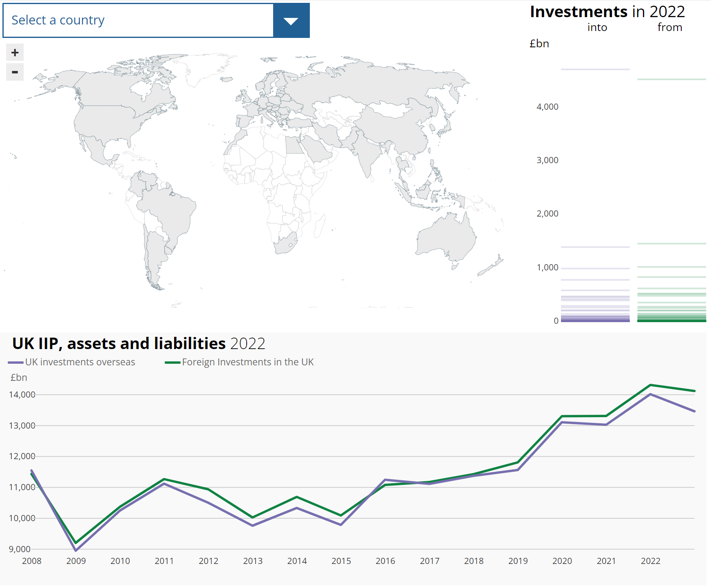The width and height of the screenshot is (711, 588).
Task: Zoom in the map with plus button
Action: [x=15, y=53]
